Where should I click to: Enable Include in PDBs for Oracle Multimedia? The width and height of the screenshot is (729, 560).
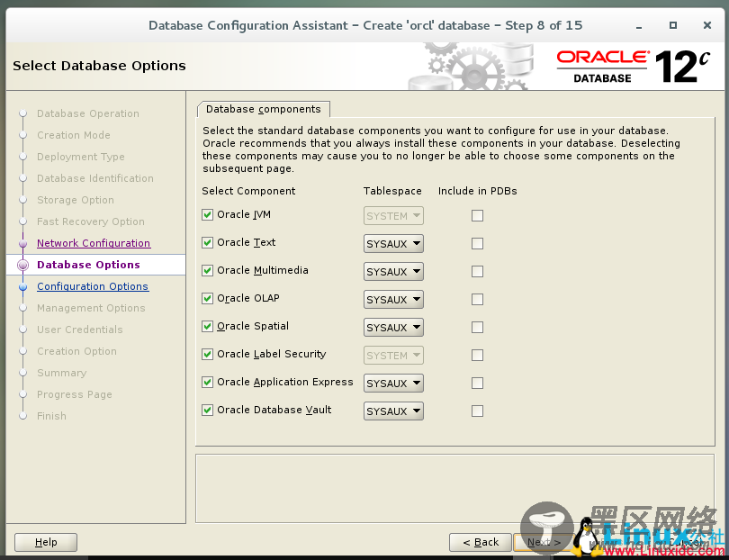click(477, 272)
